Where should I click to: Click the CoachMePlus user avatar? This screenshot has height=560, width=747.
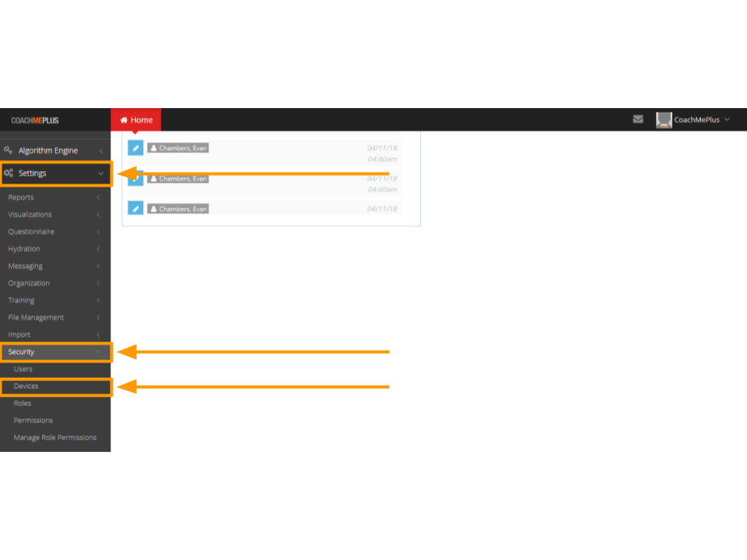coord(664,120)
